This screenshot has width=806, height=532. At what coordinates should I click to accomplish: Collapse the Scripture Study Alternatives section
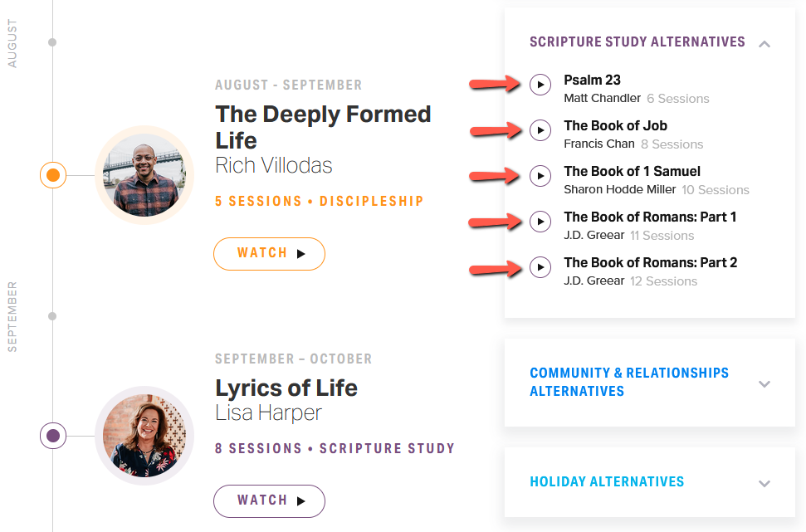pyautogui.click(x=764, y=43)
